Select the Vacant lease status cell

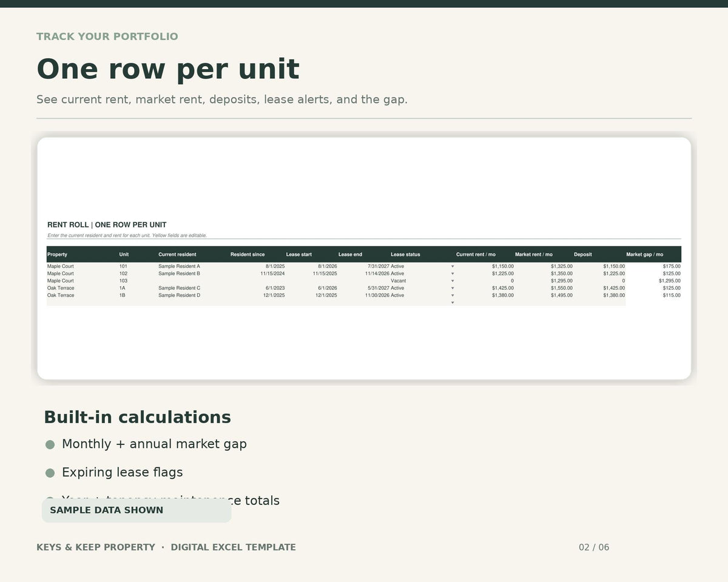[398, 281]
